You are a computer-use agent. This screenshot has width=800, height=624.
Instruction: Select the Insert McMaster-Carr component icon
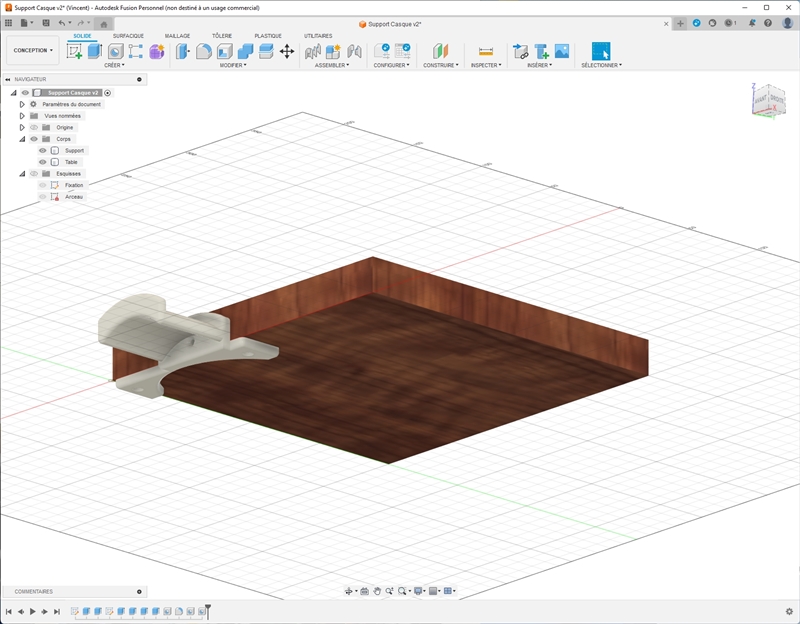(x=541, y=52)
